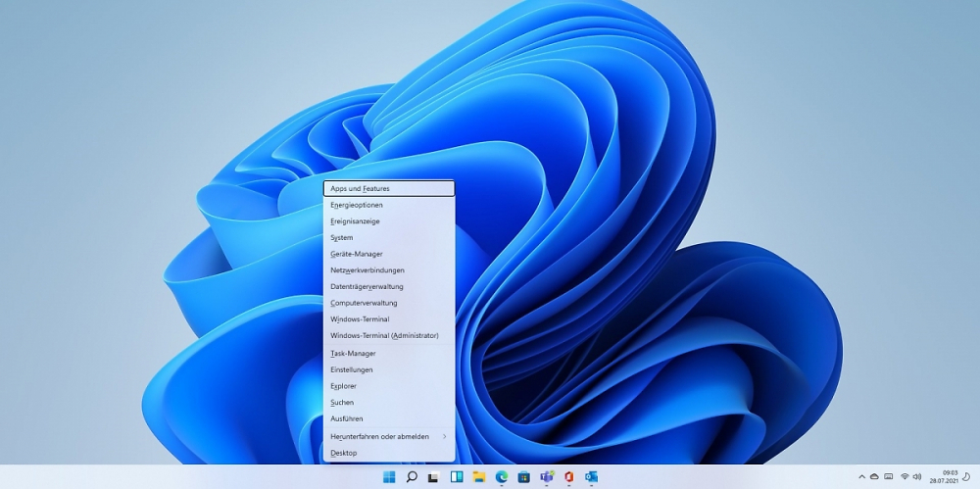Select Ausführen menu entry
980x489 pixels.
[389, 418]
